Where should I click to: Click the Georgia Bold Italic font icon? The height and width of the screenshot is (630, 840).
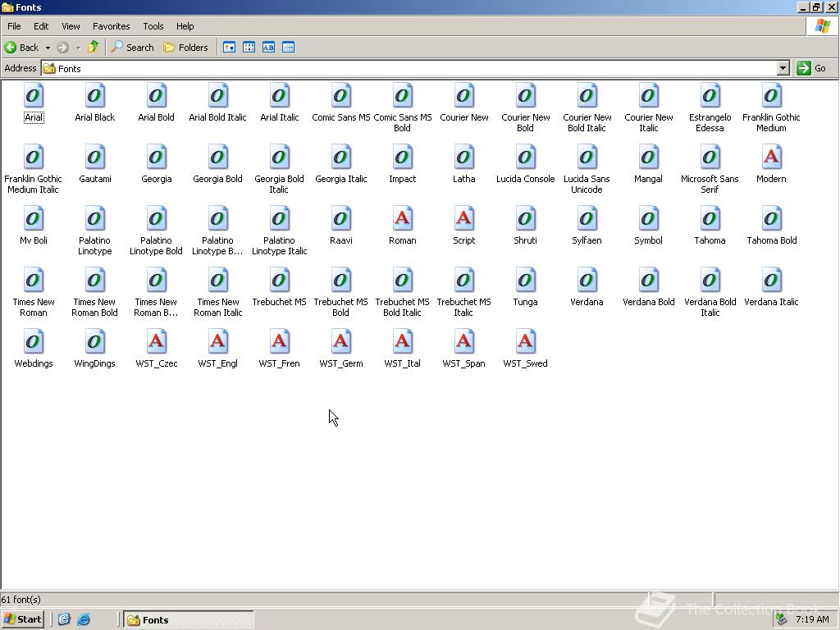click(x=279, y=157)
